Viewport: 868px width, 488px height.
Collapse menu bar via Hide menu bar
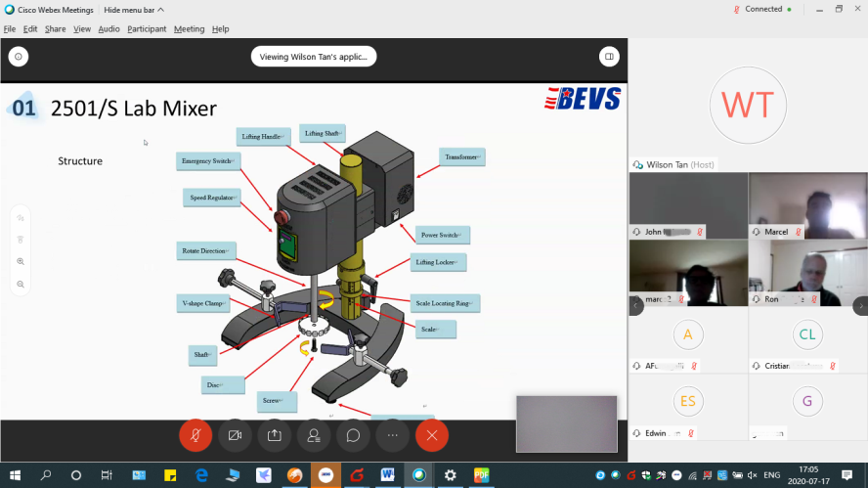click(x=134, y=10)
